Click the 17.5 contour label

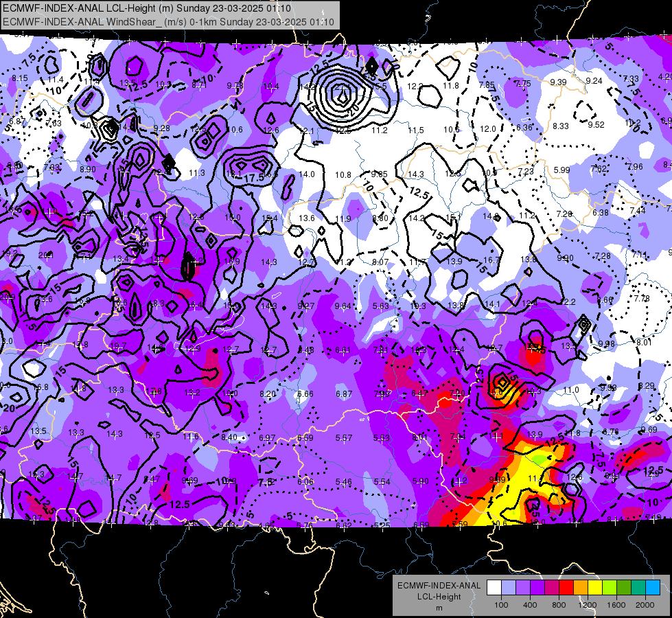coord(254,178)
